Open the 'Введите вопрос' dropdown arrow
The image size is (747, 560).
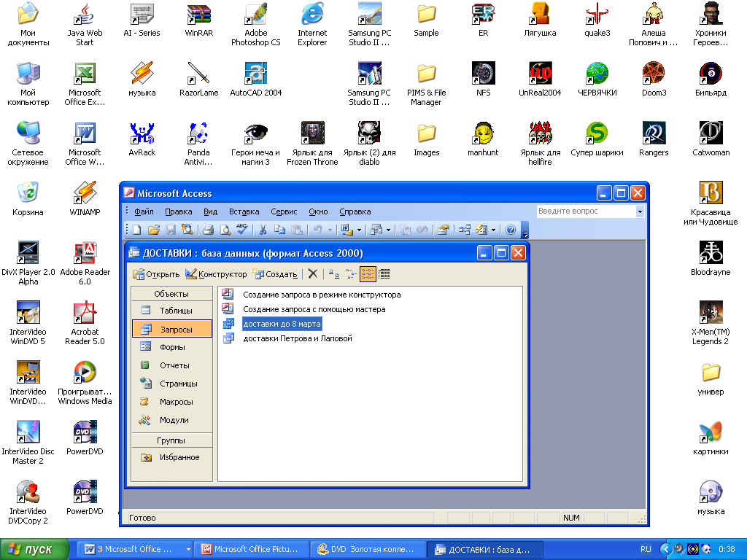point(640,211)
